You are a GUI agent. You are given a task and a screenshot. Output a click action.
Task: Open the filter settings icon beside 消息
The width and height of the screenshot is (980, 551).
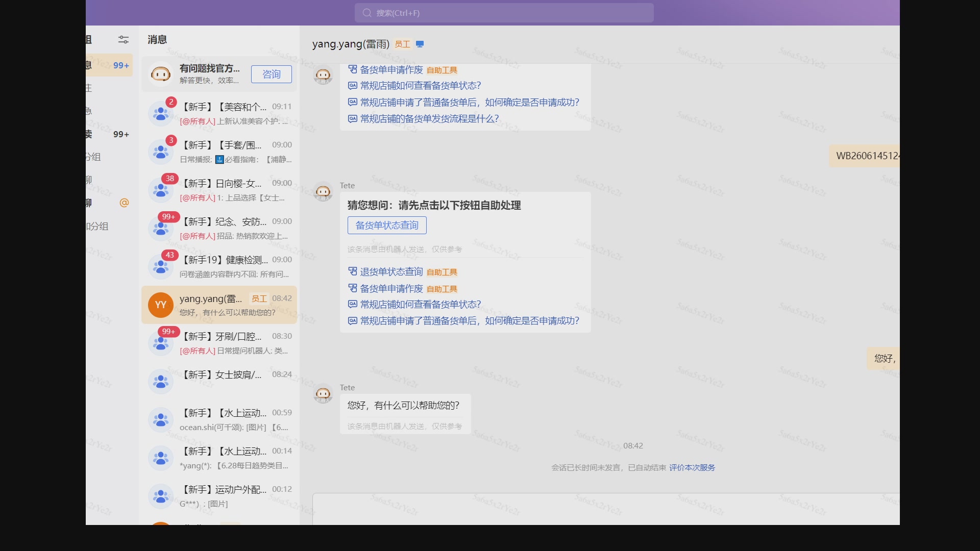coord(124,40)
